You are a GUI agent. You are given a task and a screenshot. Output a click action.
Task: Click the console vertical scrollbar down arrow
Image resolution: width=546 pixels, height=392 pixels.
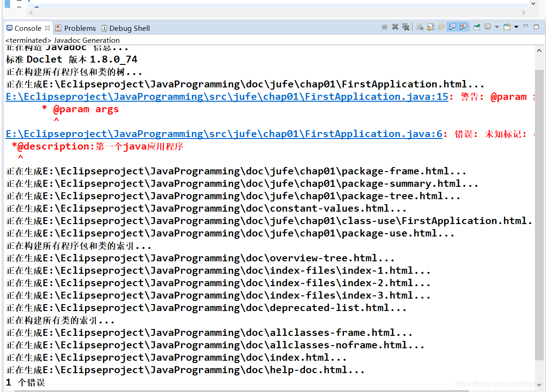click(539, 385)
